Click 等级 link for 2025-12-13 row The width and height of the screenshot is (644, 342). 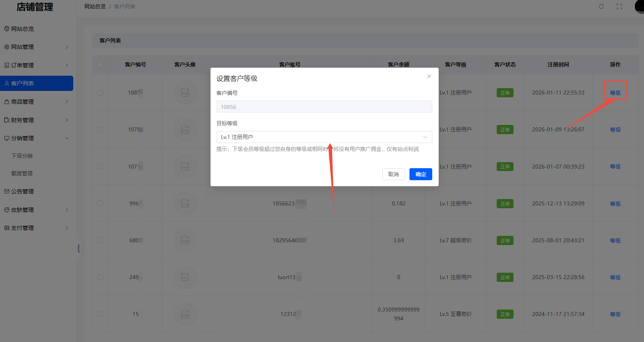pyautogui.click(x=615, y=204)
